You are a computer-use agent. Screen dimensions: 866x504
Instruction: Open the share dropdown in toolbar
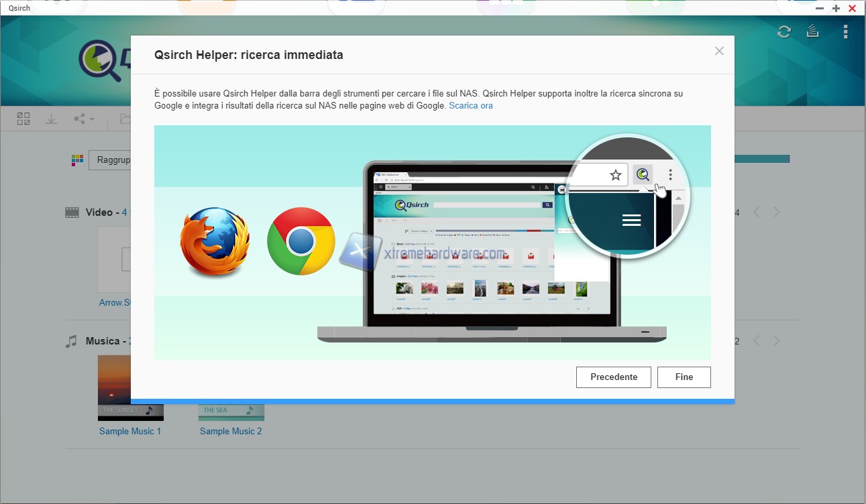click(83, 119)
